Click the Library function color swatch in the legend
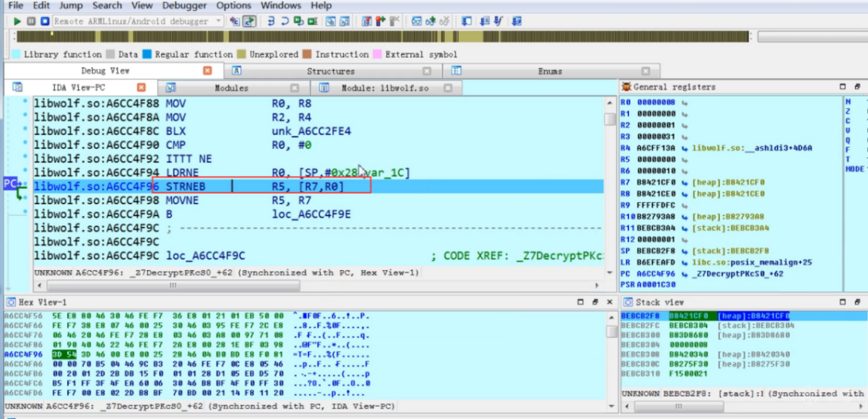868x419 pixels. [x=16, y=54]
